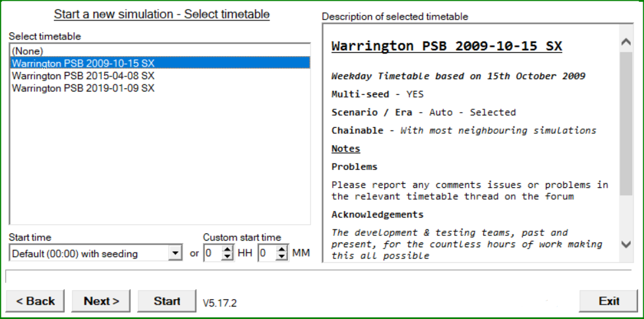Click into the MM minutes input field
This screenshot has width=644, height=319.
click(x=267, y=253)
